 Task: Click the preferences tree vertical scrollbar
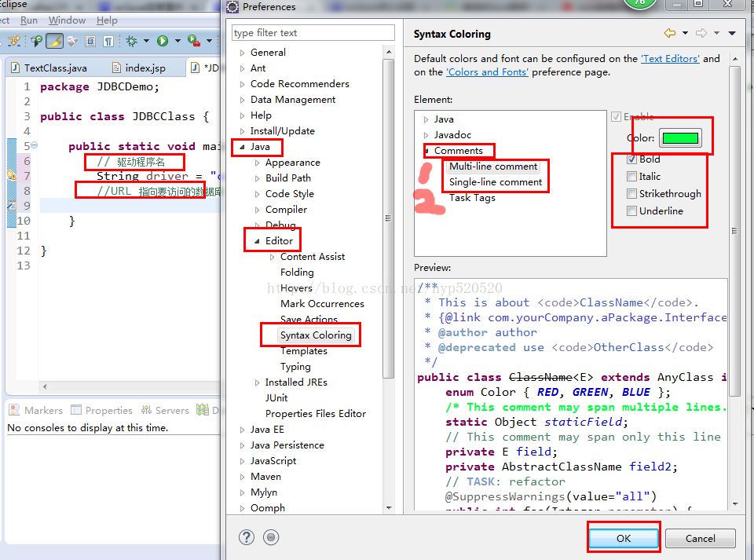click(x=389, y=218)
